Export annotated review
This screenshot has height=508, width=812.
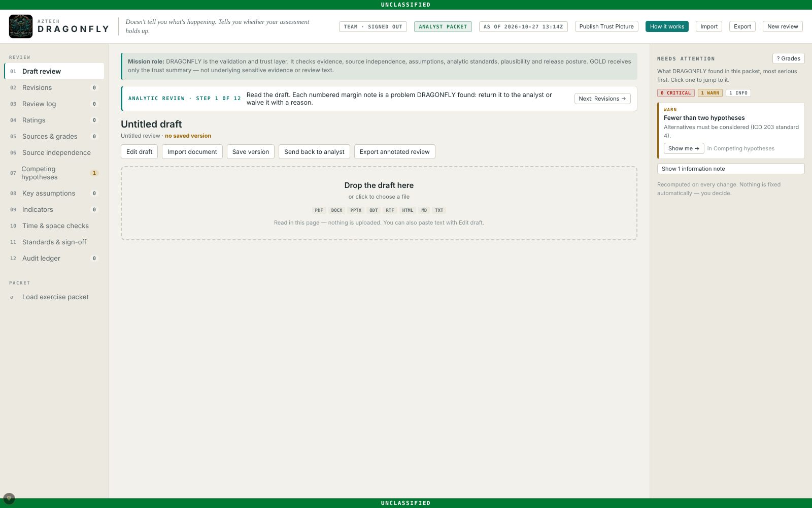394,151
